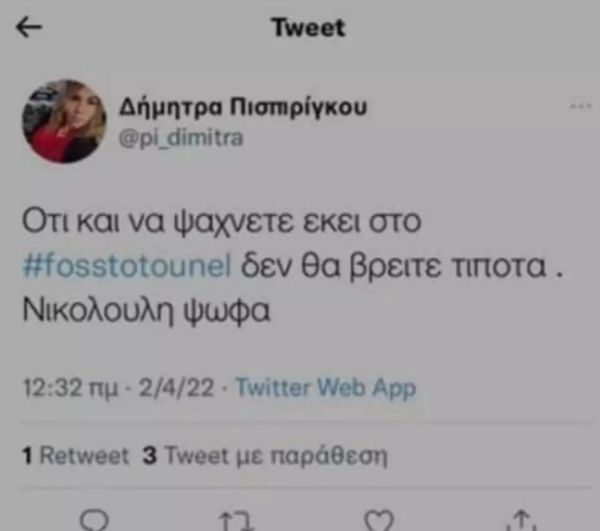
Task: Tap the bold quote tweet count 3
Action: point(150,455)
